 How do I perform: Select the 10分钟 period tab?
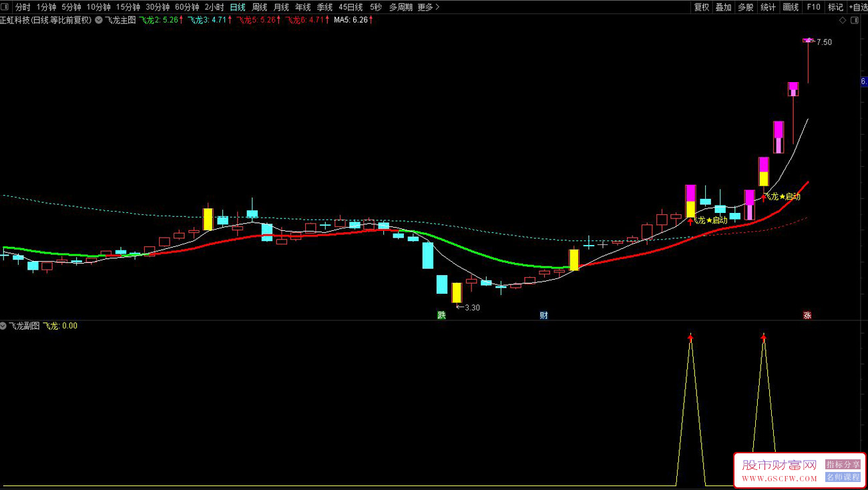[x=98, y=7]
